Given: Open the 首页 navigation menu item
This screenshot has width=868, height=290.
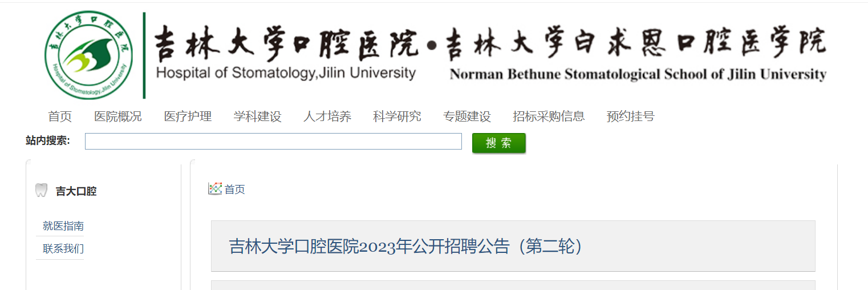Looking at the screenshot, I should (x=60, y=116).
